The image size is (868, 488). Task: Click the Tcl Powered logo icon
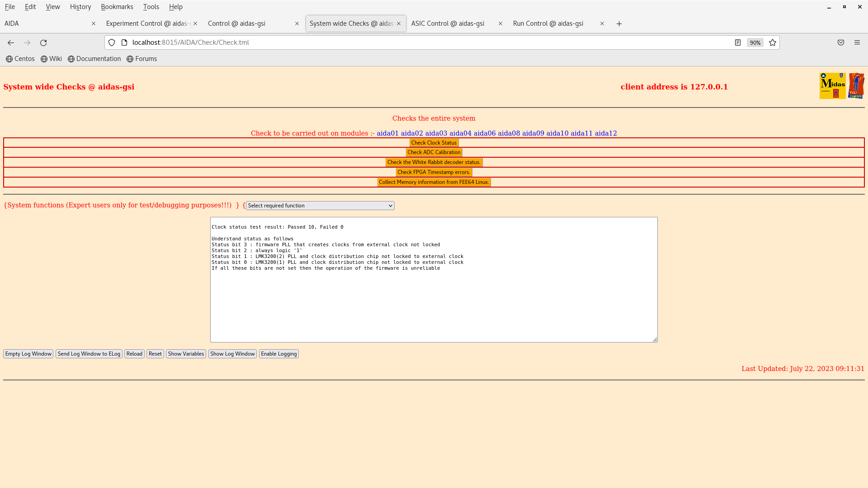[x=856, y=86]
